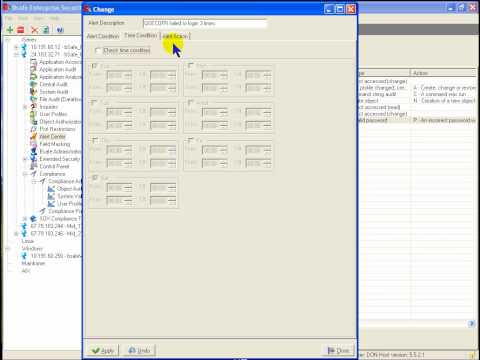
Task: Click the right scroll arrow in background window
Action: tap(472, 323)
